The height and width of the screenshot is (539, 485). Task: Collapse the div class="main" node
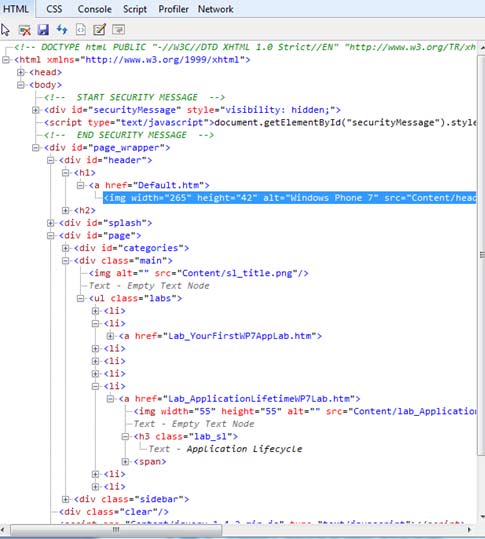[x=65, y=261]
